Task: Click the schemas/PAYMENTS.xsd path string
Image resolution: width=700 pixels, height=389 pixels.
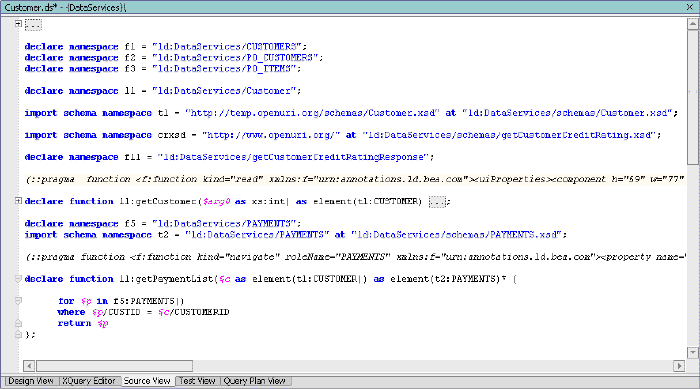Action: [x=456, y=234]
